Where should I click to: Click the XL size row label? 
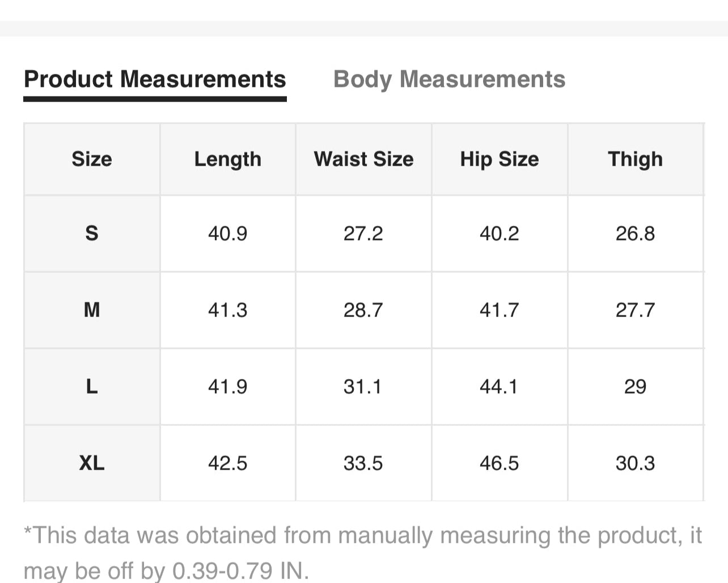pyautogui.click(x=92, y=463)
